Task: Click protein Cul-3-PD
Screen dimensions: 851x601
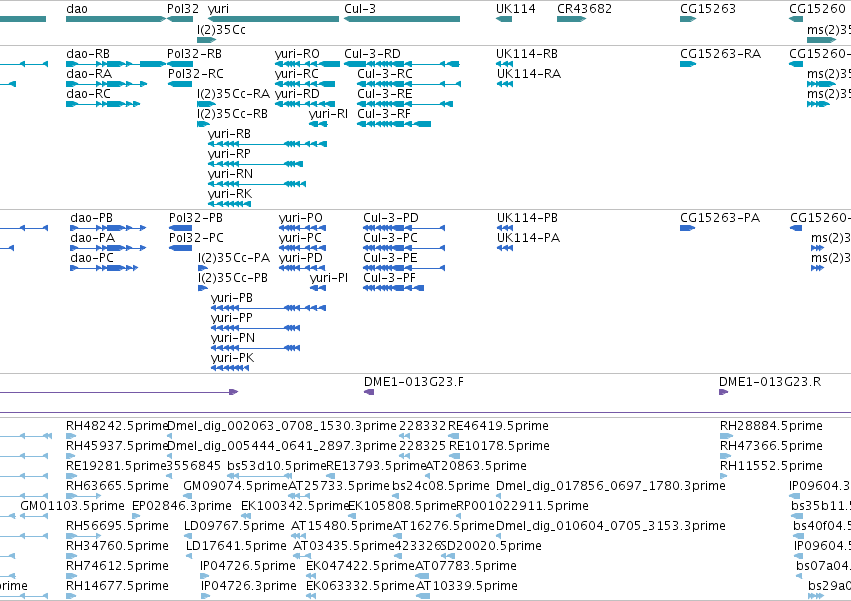Action: 391,218
